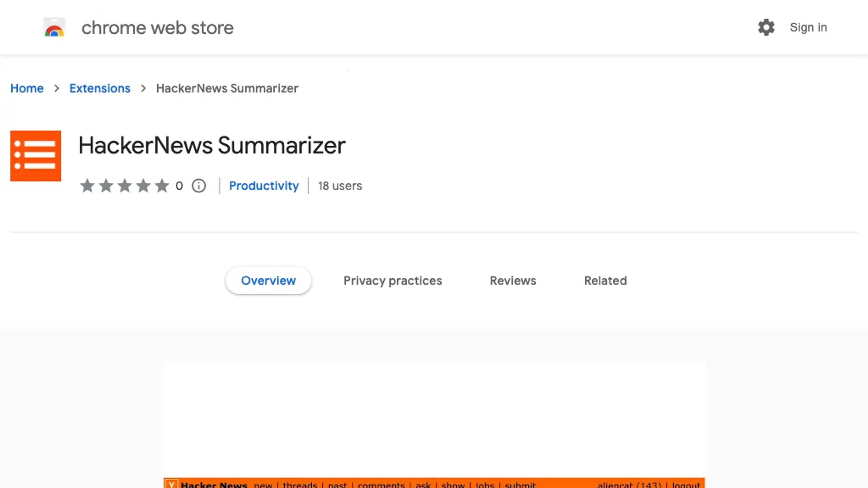Click the rating info circle icon
The height and width of the screenshot is (488, 868).
click(x=199, y=185)
